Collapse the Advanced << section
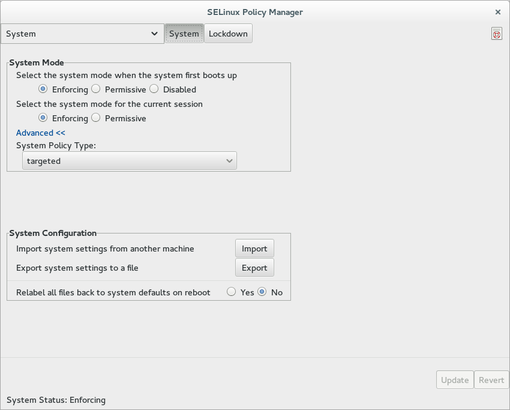510x410 pixels. pos(41,133)
